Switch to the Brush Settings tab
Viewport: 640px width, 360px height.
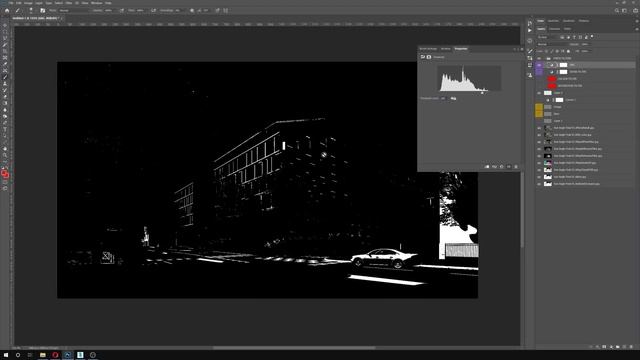pos(428,49)
